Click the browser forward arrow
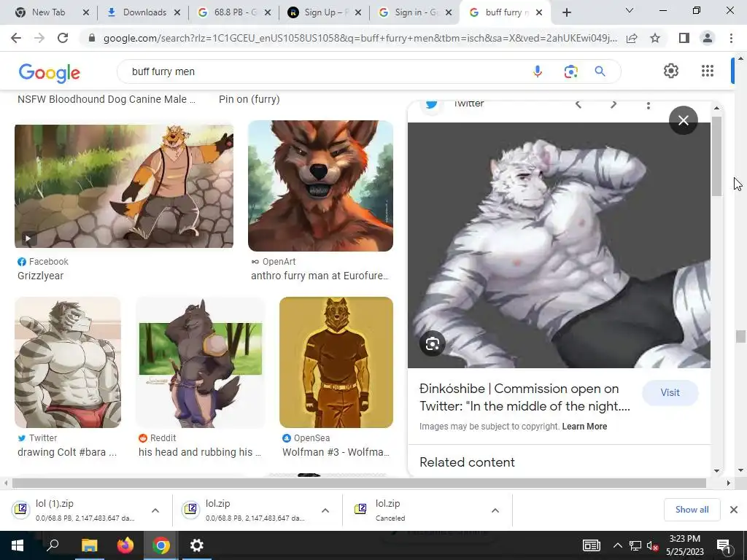 [39, 38]
